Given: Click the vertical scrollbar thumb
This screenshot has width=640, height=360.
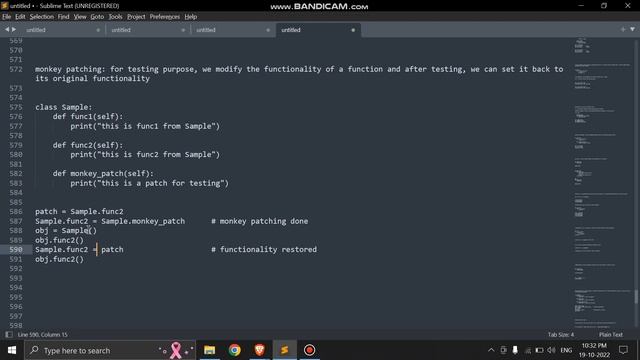Looking at the screenshot, I should tap(636, 297).
